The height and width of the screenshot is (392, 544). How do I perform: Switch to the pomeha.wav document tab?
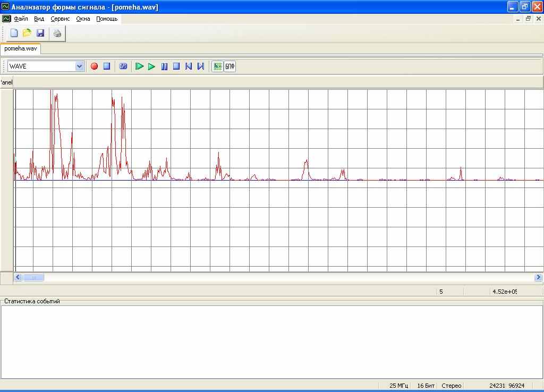(x=21, y=48)
